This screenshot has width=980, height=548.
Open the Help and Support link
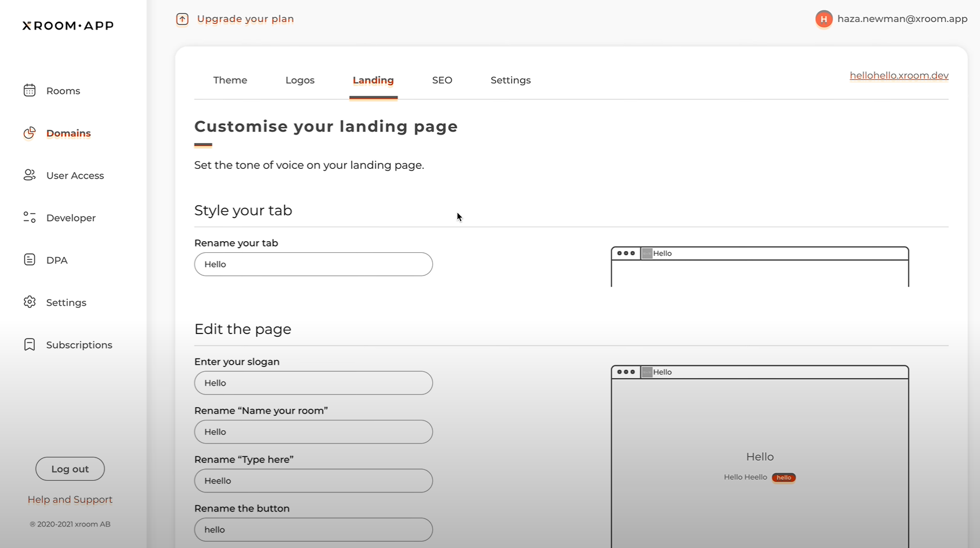70,499
